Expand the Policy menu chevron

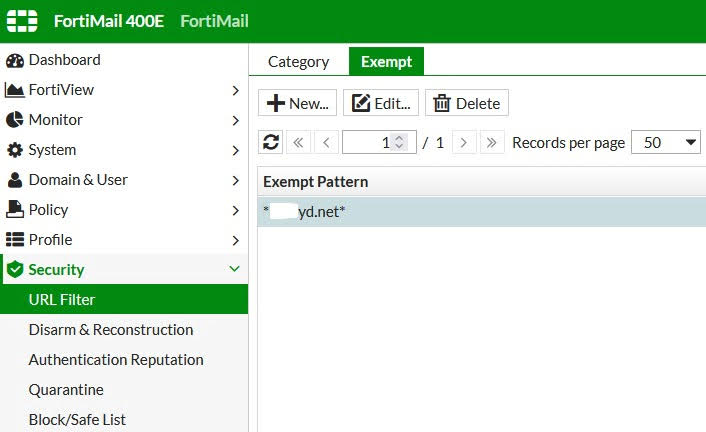point(235,210)
